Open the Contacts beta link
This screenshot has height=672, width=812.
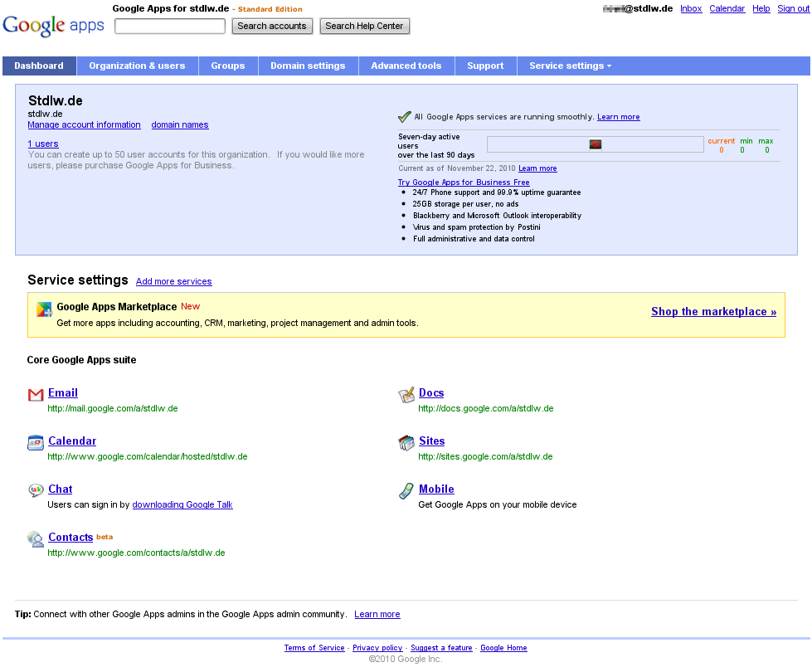click(71, 538)
